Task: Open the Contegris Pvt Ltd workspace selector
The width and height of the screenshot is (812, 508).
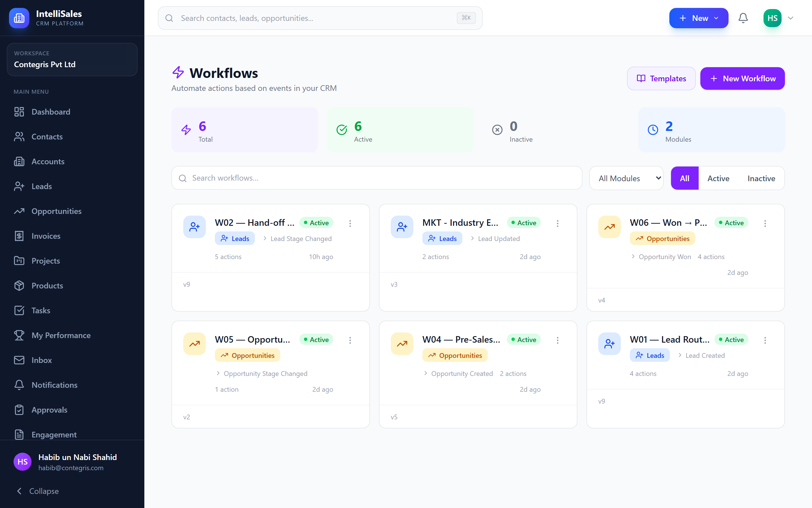Action: pos(72,60)
